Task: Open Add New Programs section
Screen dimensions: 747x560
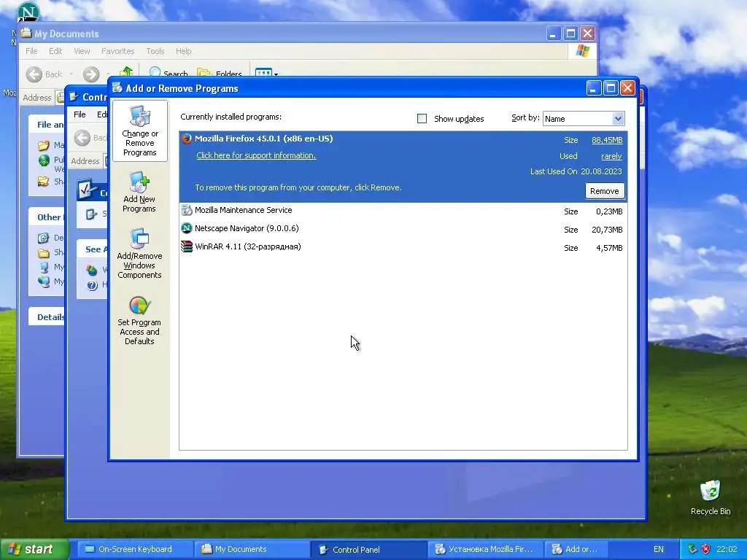Action: tap(139, 192)
